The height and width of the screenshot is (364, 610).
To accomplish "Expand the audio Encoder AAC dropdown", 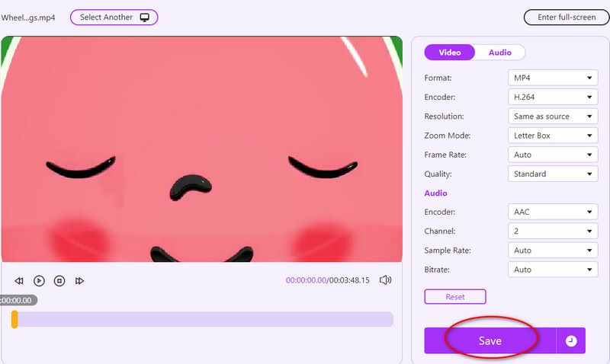I will point(553,212).
